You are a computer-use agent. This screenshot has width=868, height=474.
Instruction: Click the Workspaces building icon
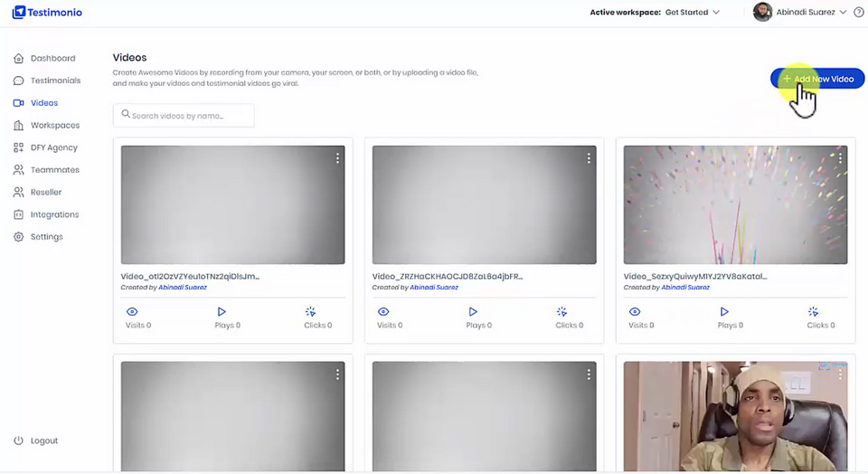[18, 125]
